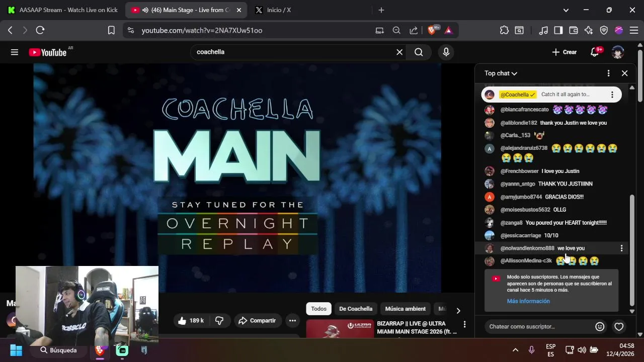The image size is (644, 362).
Task: Like the video with 189 k
Action: 191,321
